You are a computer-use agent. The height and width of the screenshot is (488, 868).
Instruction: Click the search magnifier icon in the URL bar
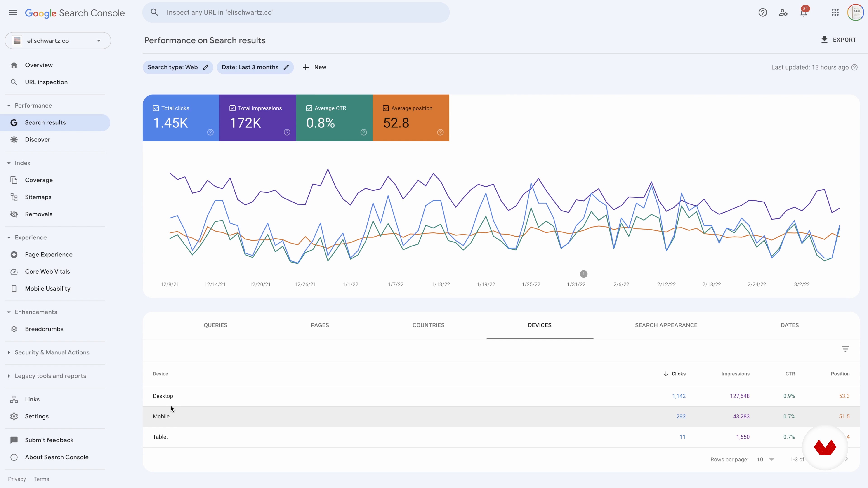(x=154, y=12)
